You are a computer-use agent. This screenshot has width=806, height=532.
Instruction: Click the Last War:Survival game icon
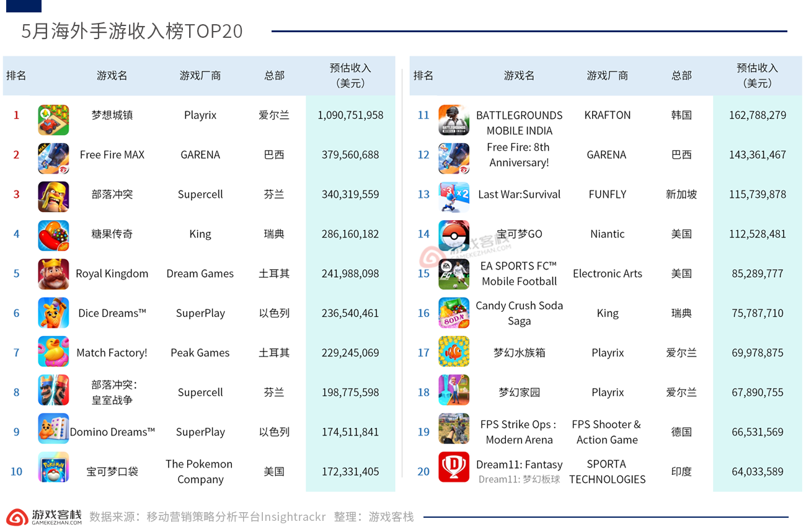click(454, 197)
